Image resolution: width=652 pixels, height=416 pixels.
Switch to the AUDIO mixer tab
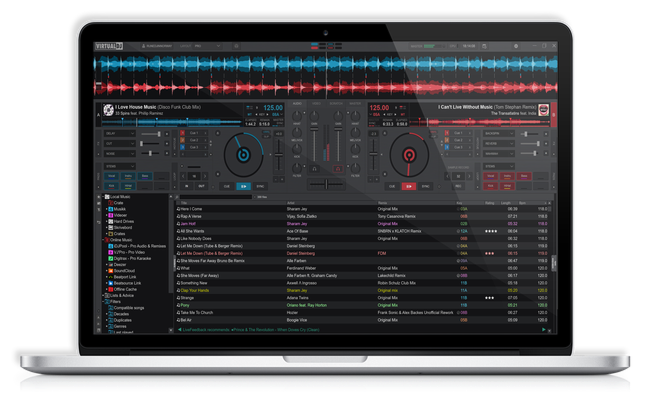[x=297, y=103]
